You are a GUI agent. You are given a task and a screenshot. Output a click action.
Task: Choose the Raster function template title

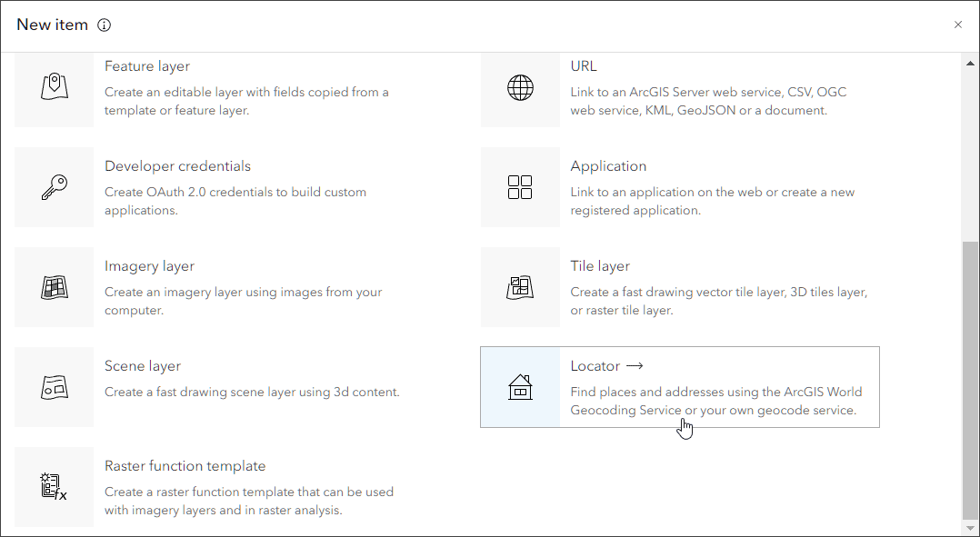(185, 466)
